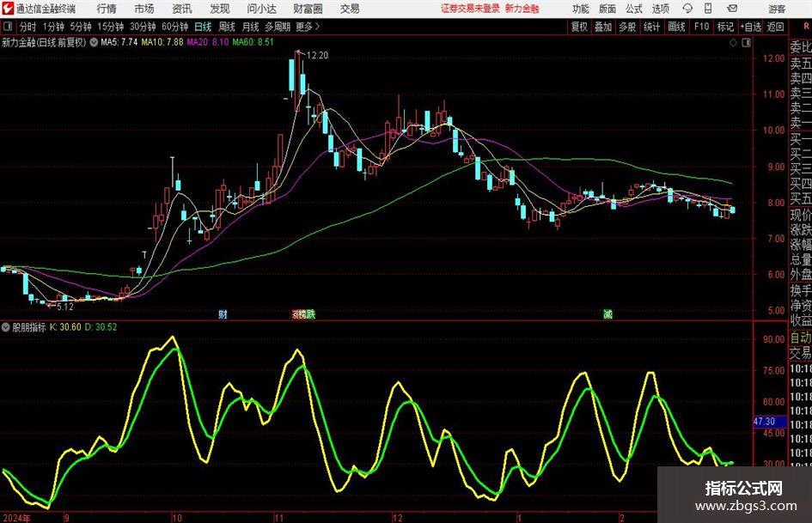Open the 交易 menu
This screenshot has height=523, width=812.
point(350,9)
